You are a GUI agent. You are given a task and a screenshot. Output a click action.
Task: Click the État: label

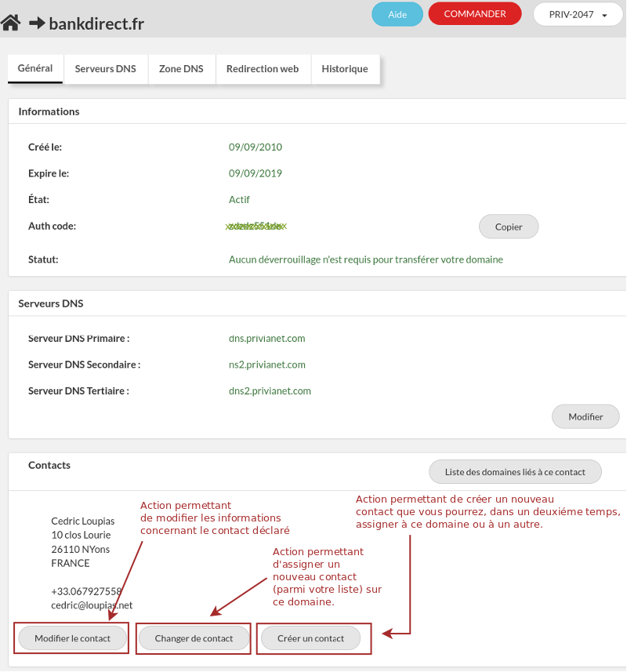38,199
